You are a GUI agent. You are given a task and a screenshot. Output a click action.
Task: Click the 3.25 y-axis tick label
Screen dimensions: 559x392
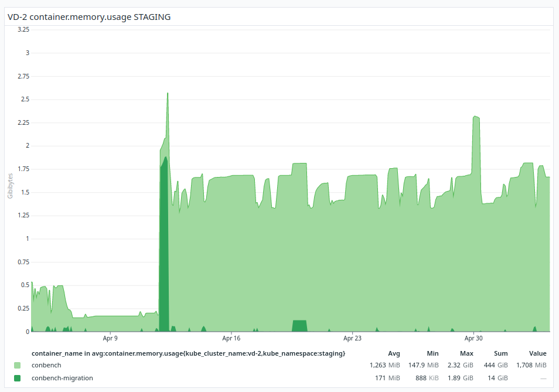pos(23,29)
